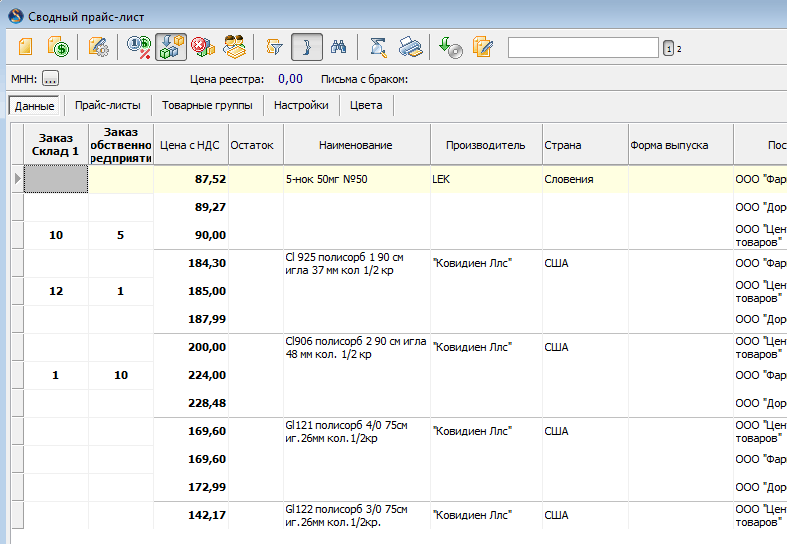Select the price cell 87,52

coord(191,179)
